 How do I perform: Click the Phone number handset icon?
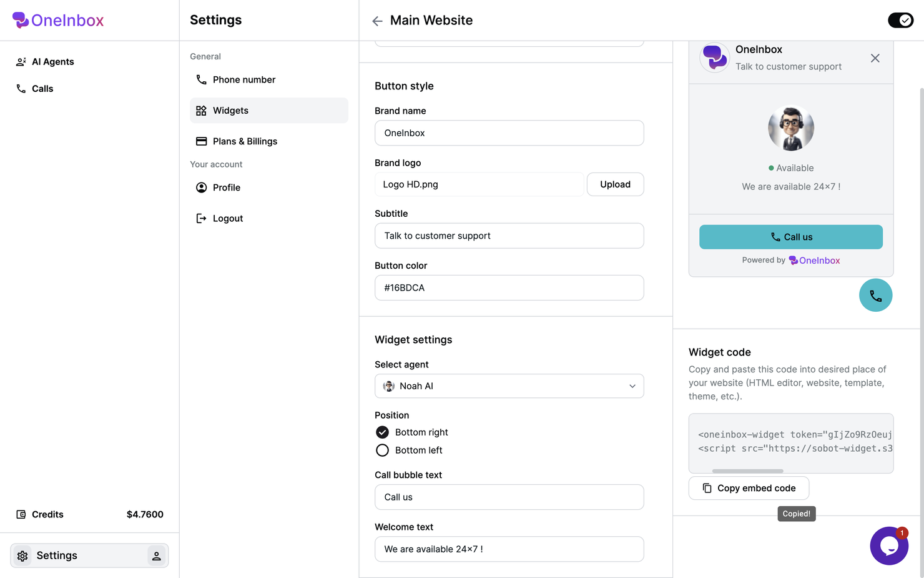click(x=201, y=80)
